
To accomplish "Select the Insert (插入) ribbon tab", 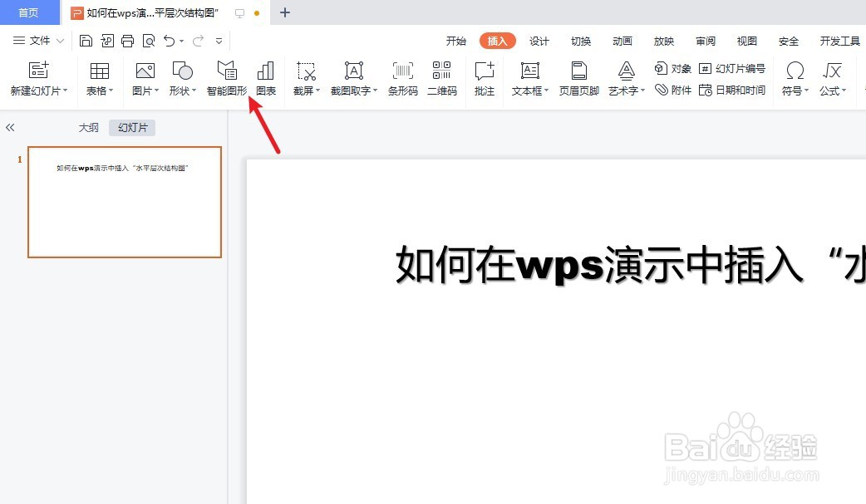I will point(497,41).
